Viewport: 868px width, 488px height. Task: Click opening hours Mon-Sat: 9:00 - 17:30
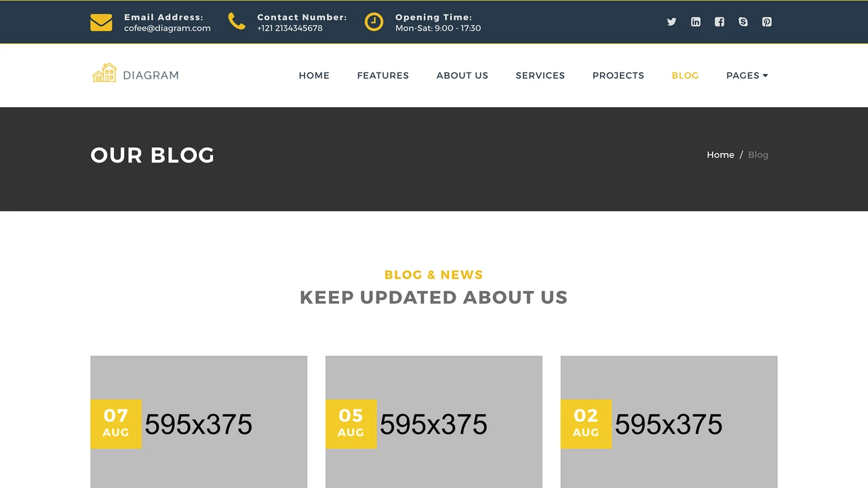pos(438,28)
